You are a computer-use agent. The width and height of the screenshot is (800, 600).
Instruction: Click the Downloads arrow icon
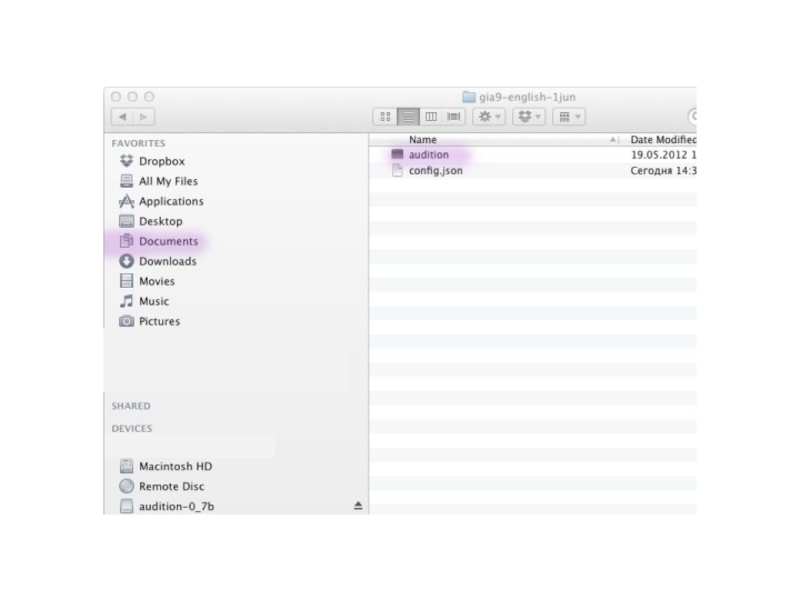point(127,261)
